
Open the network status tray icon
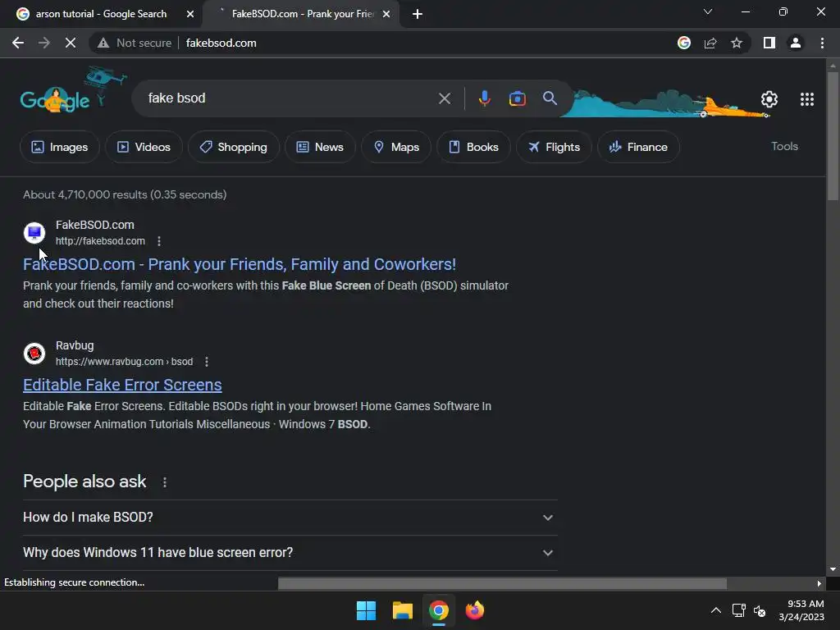pyautogui.click(x=739, y=610)
